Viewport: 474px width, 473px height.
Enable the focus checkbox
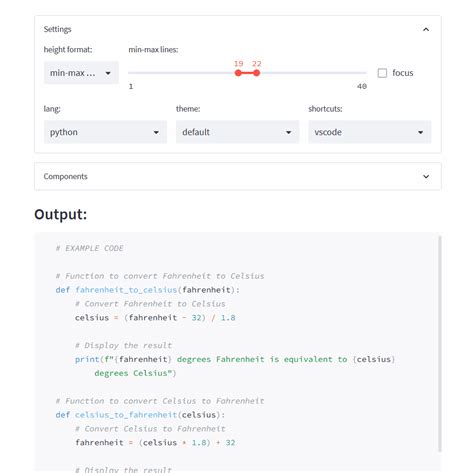pos(382,73)
